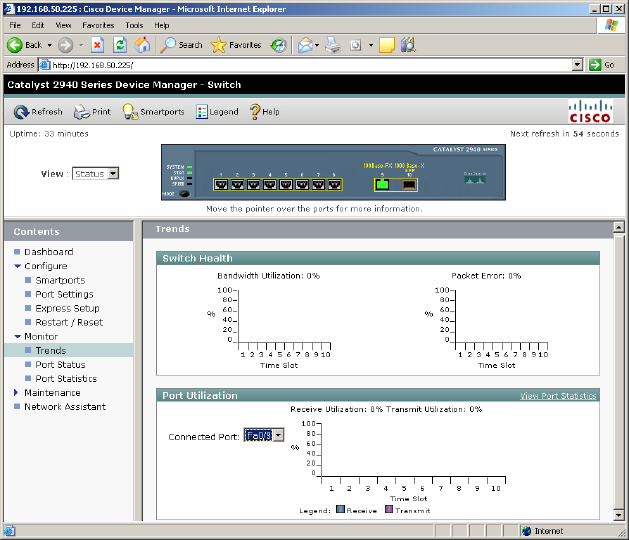Open Port Settings in Contents
The height and width of the screenshot is (540, 629).
pyautogui.click(x=64, y=294)
